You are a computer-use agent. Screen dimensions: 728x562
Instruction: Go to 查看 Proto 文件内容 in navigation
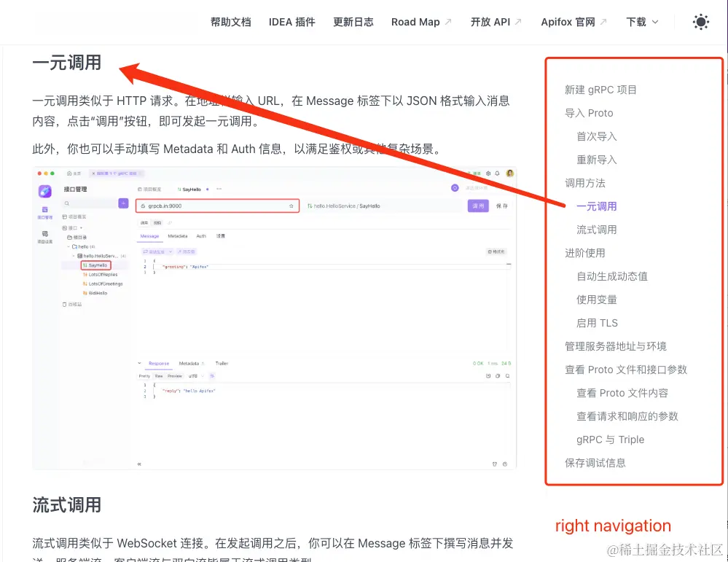point(622,393)
